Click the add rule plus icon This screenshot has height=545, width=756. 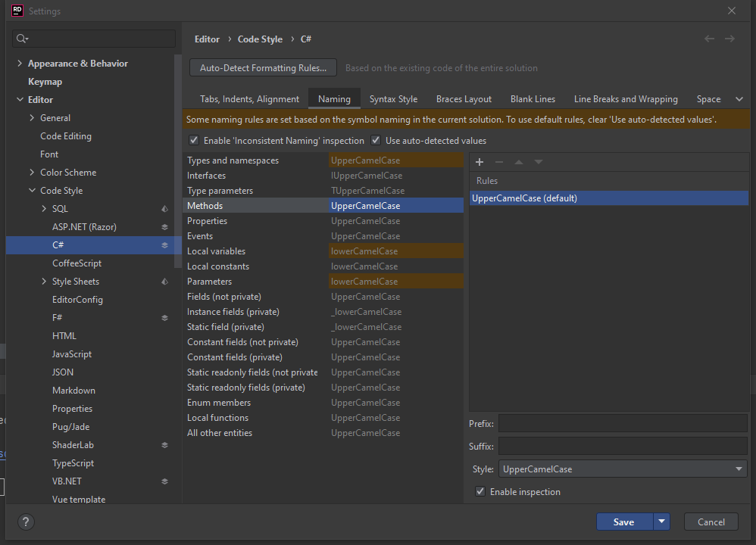(x=480, y=162)
